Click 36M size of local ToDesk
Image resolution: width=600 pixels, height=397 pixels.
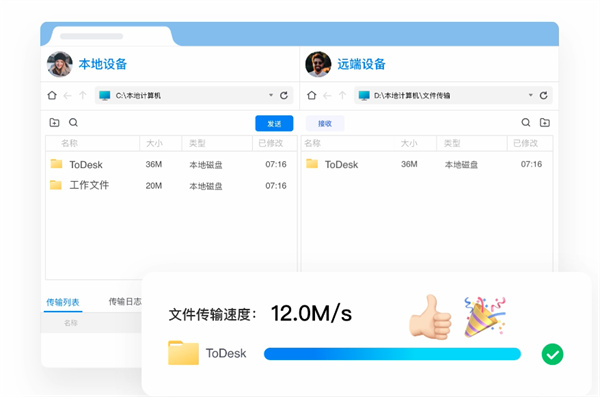click(153, 164)
